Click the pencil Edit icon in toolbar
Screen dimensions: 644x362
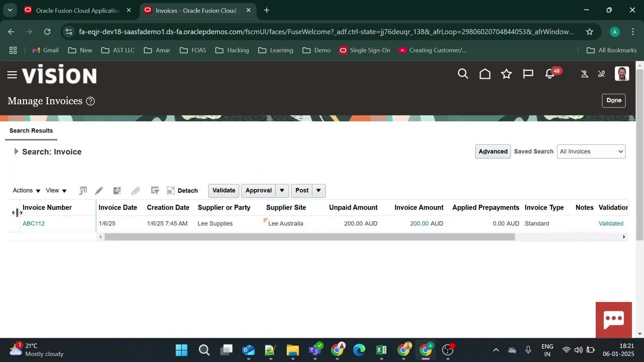99,191
